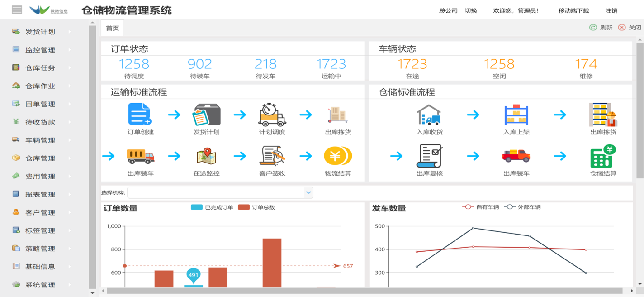Open the 仓储结算 calculator icon
644x297 pixels.
pos(603,156)
